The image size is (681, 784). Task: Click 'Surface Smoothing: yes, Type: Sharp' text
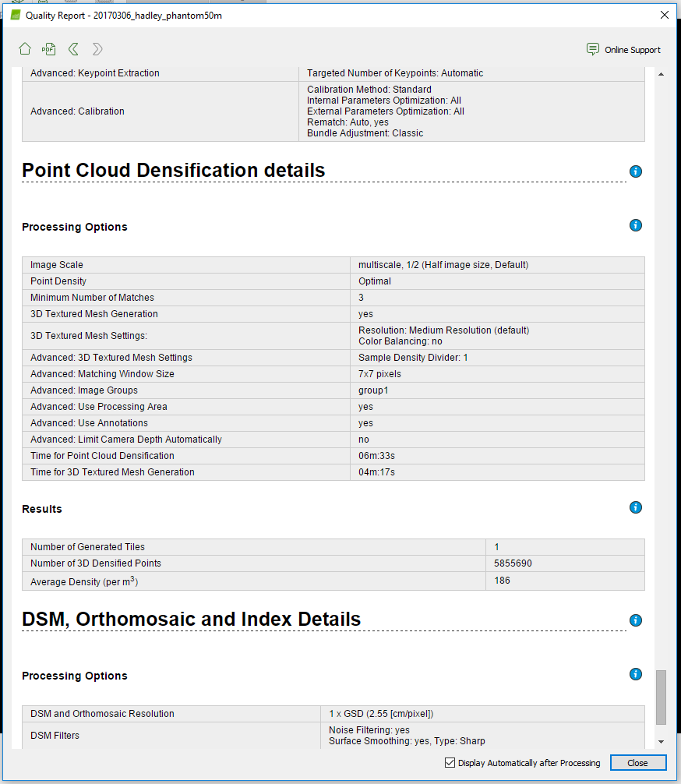[x=407, y=741]
